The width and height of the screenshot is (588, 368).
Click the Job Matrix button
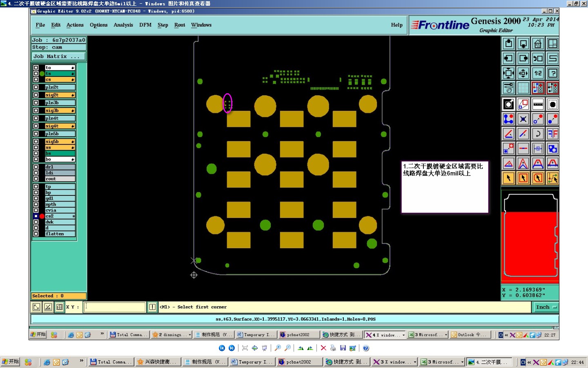(59, 56)
